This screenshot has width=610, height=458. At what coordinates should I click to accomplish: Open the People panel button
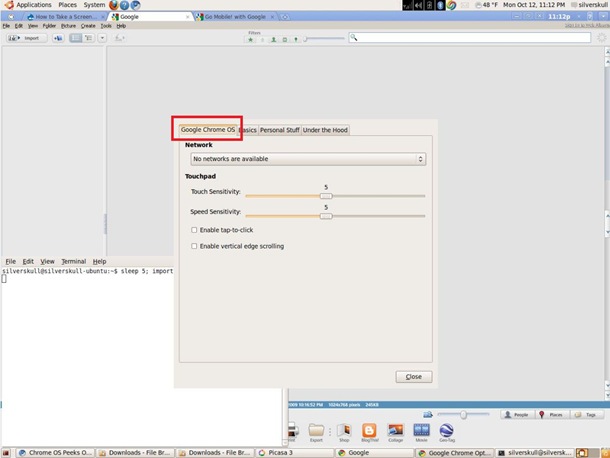[x=517, y=414]
